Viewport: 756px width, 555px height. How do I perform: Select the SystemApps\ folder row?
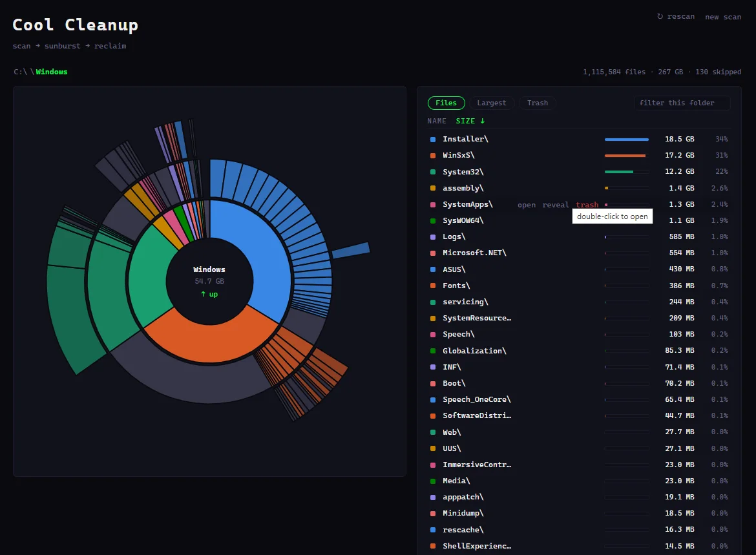(578, 204)
